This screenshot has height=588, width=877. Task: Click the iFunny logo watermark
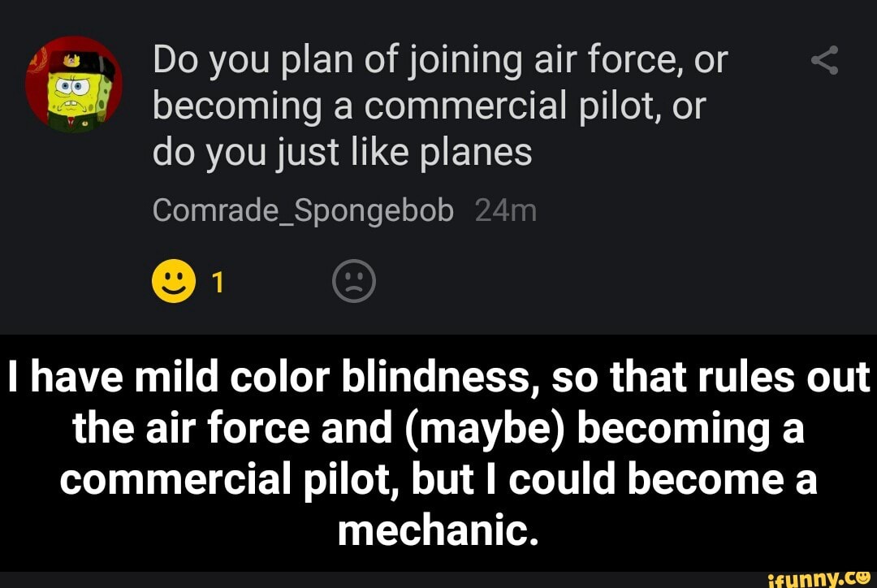click(x=814, y=577)
